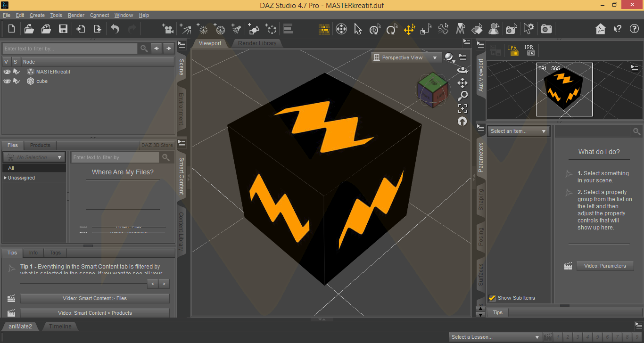Go to the previous tip
Screen dimensions: 644x343
coord(152,284)
